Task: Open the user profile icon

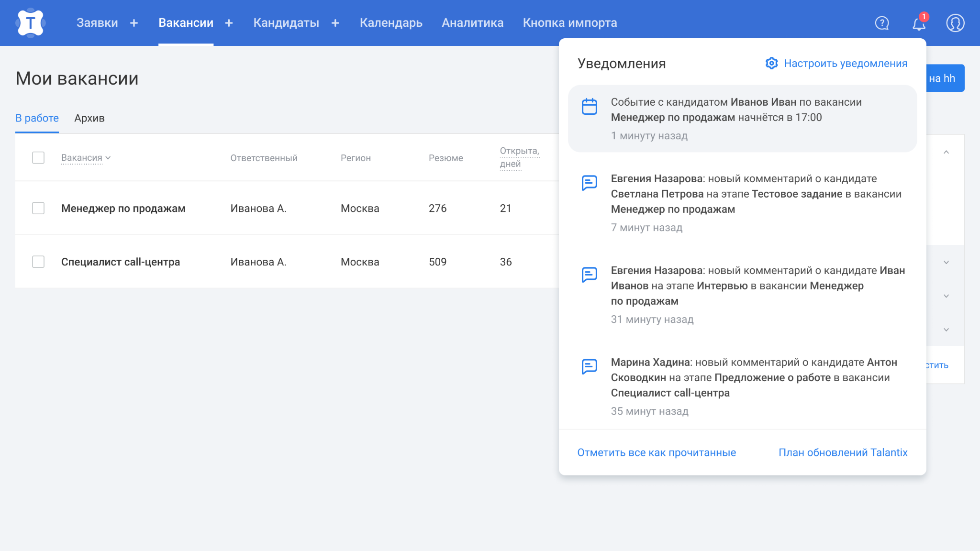Action: [x=955, y=23]
